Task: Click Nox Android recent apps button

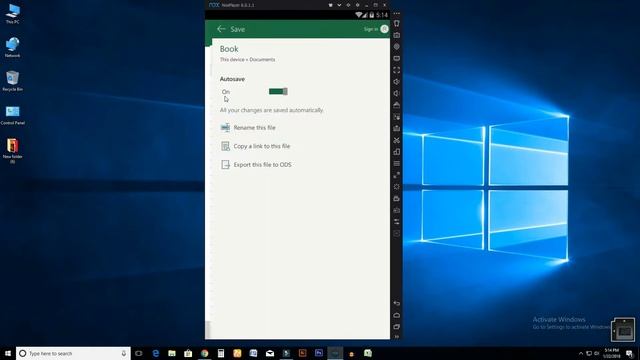Action: (x=397, y=327)
